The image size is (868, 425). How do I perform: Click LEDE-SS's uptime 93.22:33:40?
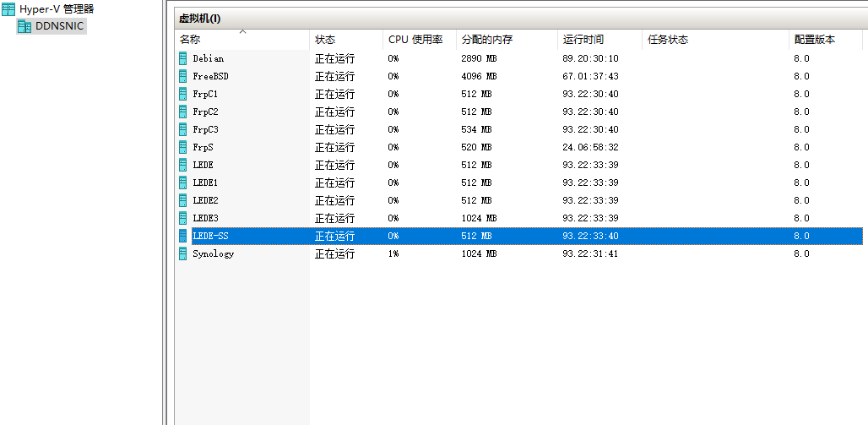click(x=591, y=236)
